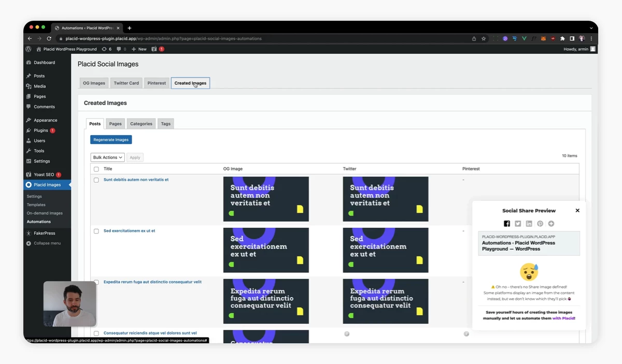Check the 'Sunt debitis autem non veritatis et' row
The image size is (622, 364).
[96, 180]
